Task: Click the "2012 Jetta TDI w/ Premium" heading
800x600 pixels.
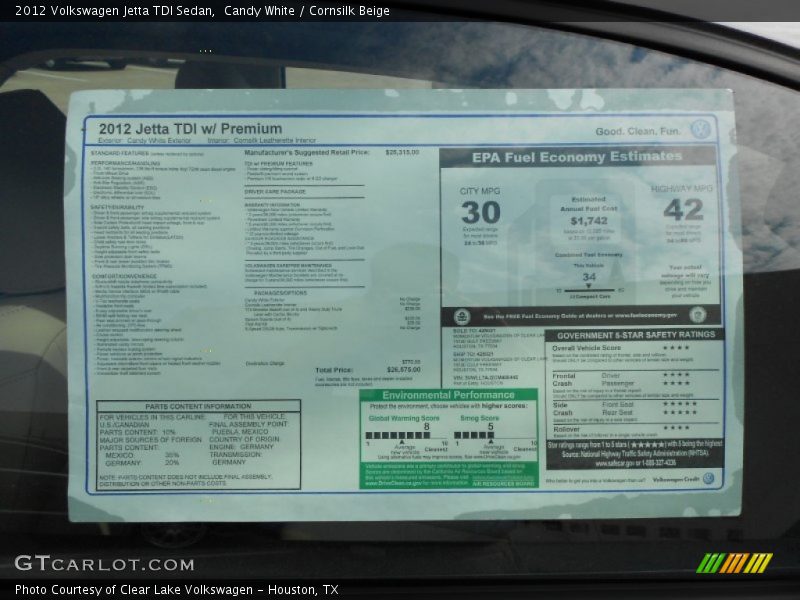Action: tap(190, 129)
